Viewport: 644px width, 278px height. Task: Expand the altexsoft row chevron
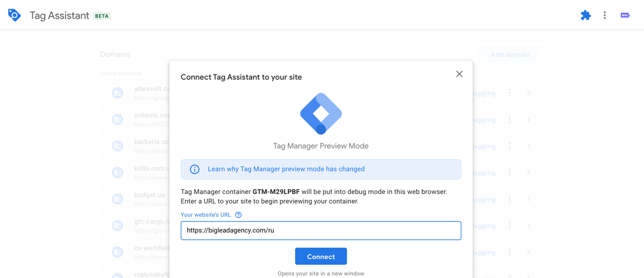coord(529,93)
